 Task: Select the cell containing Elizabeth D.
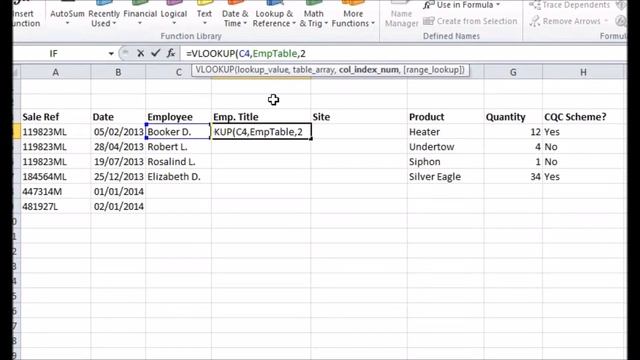[x=178, y=177]
